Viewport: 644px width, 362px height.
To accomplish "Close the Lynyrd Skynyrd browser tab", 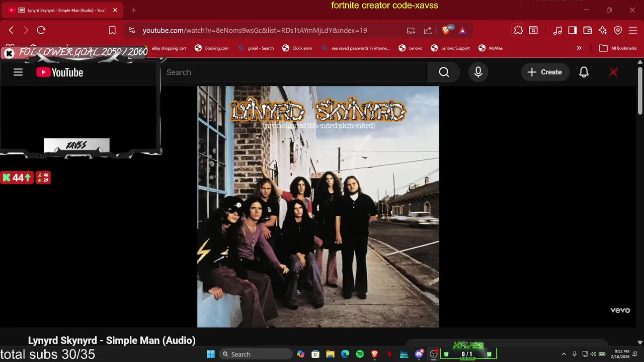I will [x=115, y=10].
